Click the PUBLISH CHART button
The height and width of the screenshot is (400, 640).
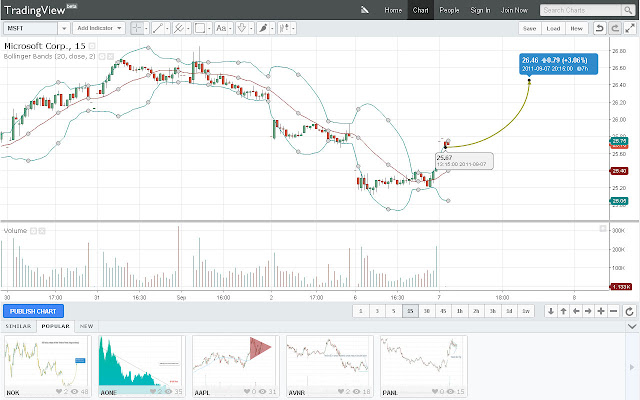tap(33, 311)
